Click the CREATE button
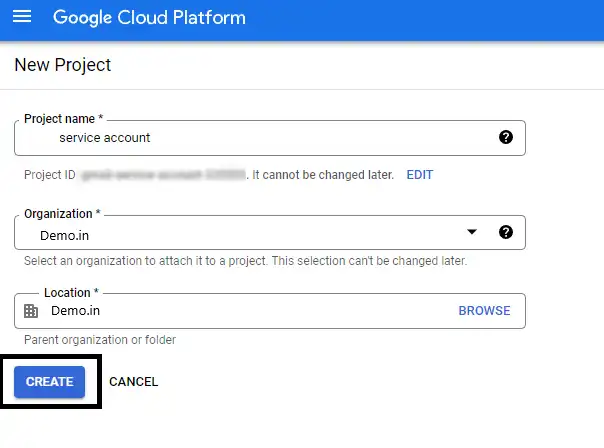This screenshot has width=604, height=448. coord(49,382)
